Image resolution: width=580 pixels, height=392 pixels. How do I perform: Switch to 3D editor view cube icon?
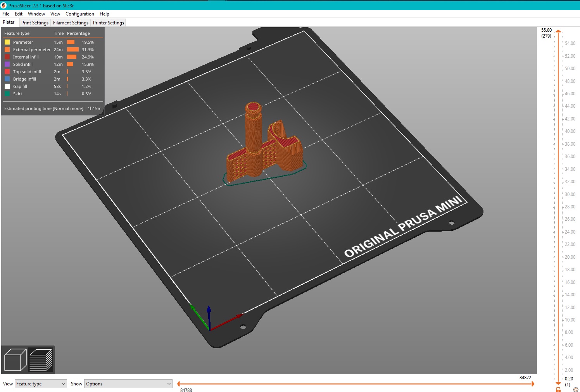point(15,360)
